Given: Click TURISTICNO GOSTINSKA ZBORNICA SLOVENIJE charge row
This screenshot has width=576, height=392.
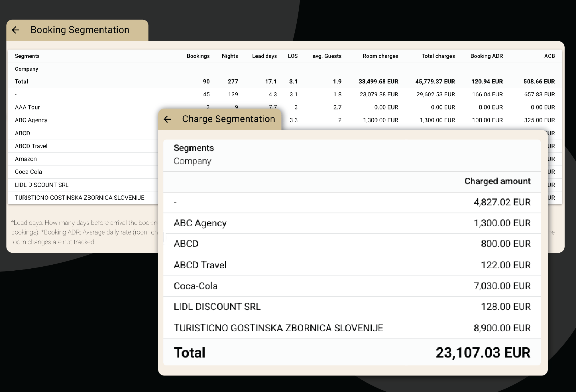Looking at the screenshot, I should point(278,328).
